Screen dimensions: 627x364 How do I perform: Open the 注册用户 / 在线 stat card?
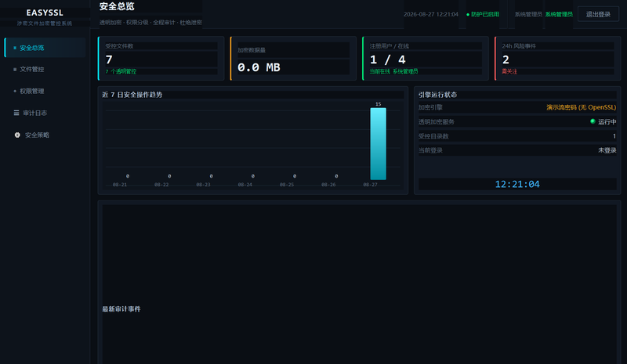click(426, 59)
